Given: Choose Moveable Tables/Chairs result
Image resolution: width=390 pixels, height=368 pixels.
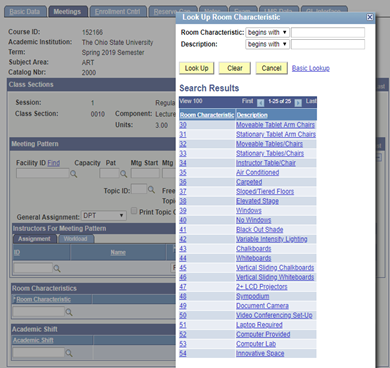Looking at the screenshot, I should (x=269, y=144).
